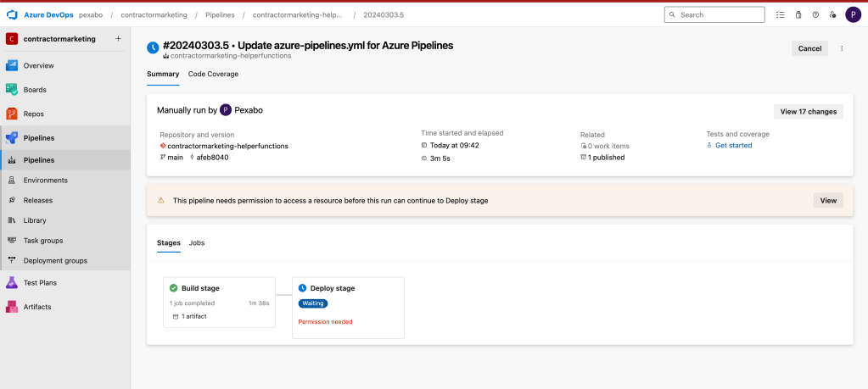Click the 0 work items link
The image size is (868, 389).
click(x=608, y=146)
